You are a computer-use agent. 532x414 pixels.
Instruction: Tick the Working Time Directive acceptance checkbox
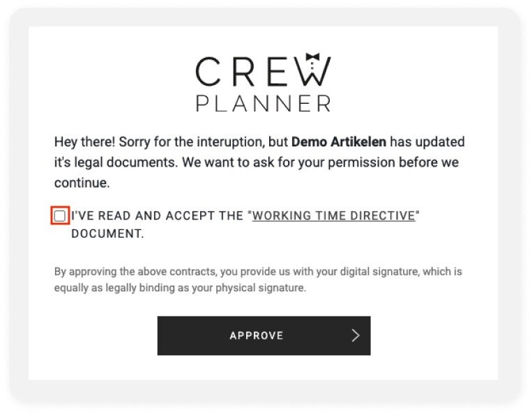[60, 216]
